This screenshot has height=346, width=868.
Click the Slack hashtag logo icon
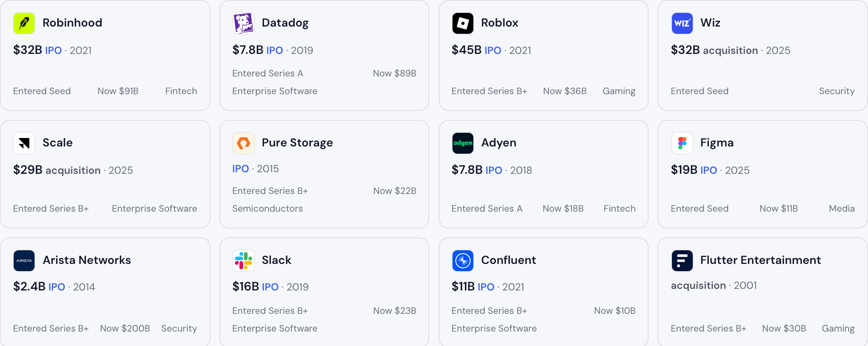coord(244,260)
